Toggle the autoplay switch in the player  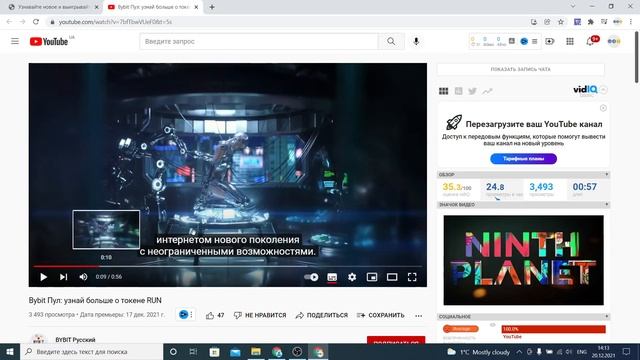311,277
